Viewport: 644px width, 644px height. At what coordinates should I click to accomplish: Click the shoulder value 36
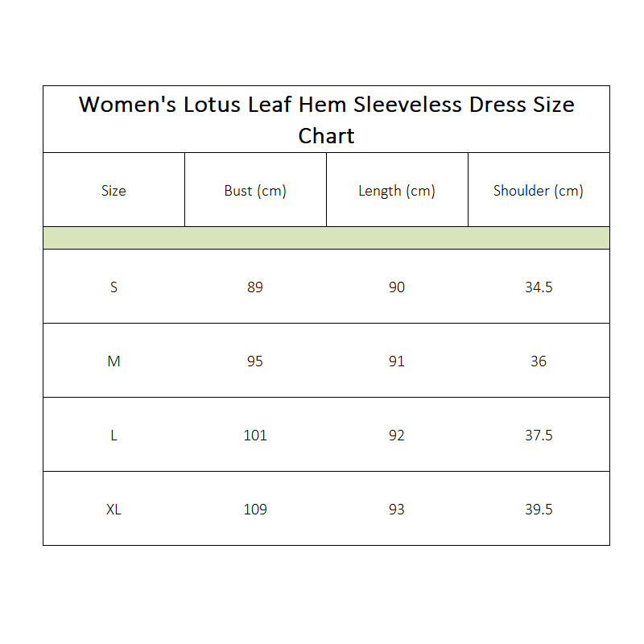tap(539, 361)
